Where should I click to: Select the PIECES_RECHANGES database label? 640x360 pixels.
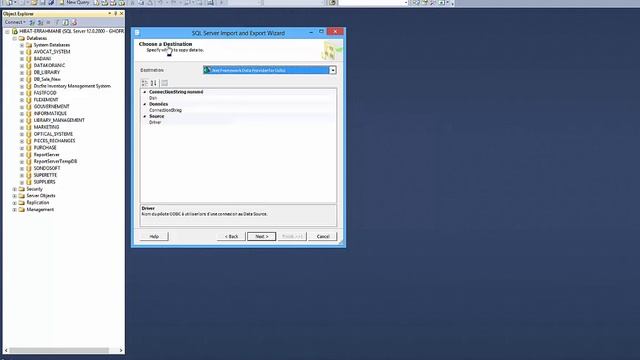click(x=55, y=141)
